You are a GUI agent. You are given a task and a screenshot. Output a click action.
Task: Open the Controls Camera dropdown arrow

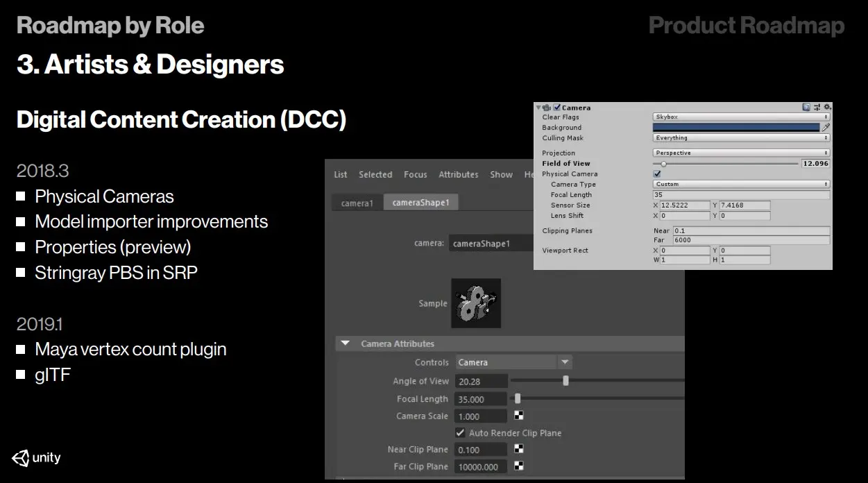pos(565,362)
